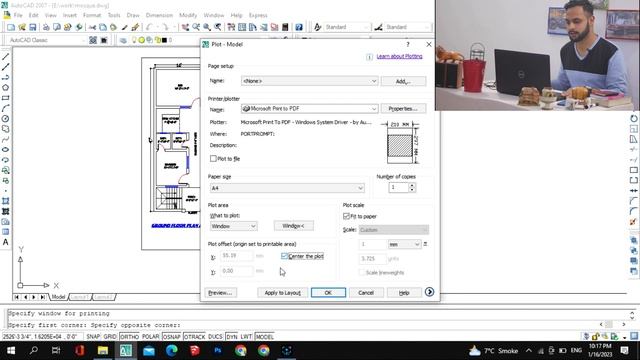Viewport: 640px width, 360px height.
Task: Toggle ORTHO mode in status bar
Action: point(129,337)
